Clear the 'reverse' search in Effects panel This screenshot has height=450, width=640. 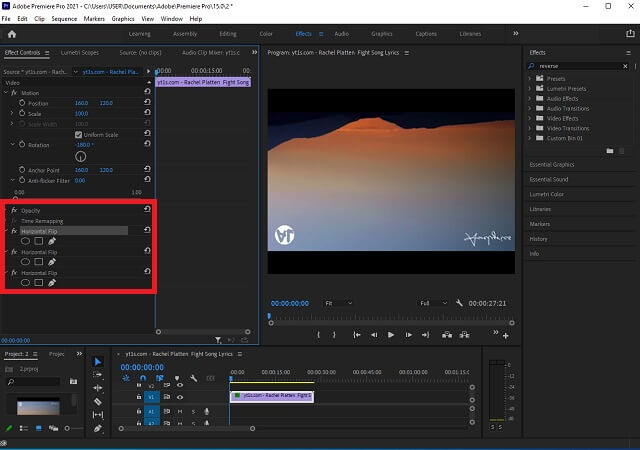click(x=625, y=66)
